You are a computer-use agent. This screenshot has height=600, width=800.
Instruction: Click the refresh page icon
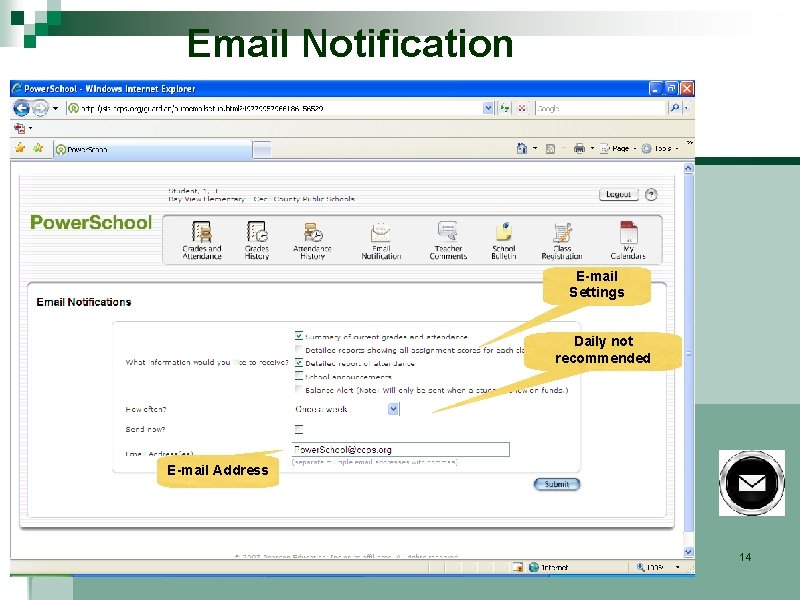pos(505,108)
